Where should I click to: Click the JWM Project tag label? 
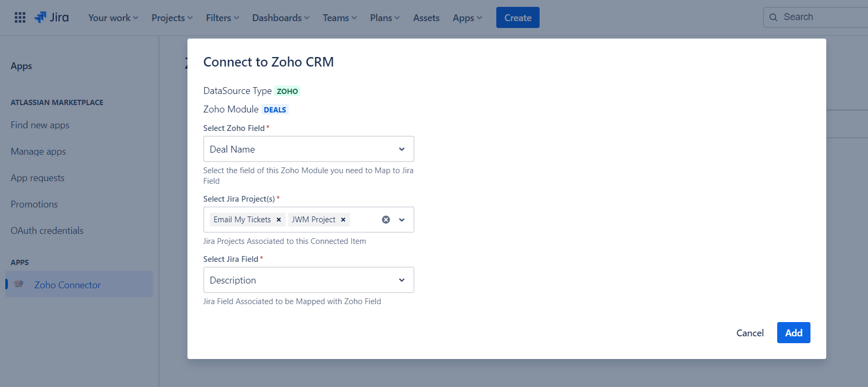(x=314, y=220)
